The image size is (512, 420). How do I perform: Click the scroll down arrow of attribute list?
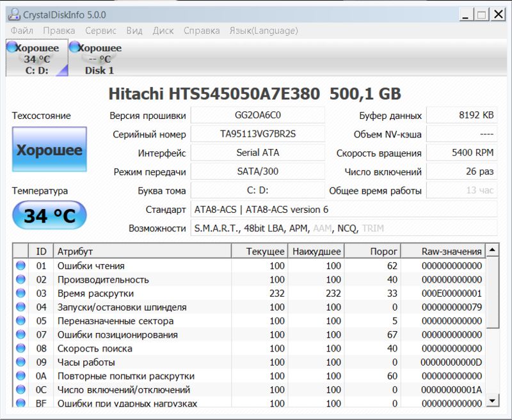(492, 400)
